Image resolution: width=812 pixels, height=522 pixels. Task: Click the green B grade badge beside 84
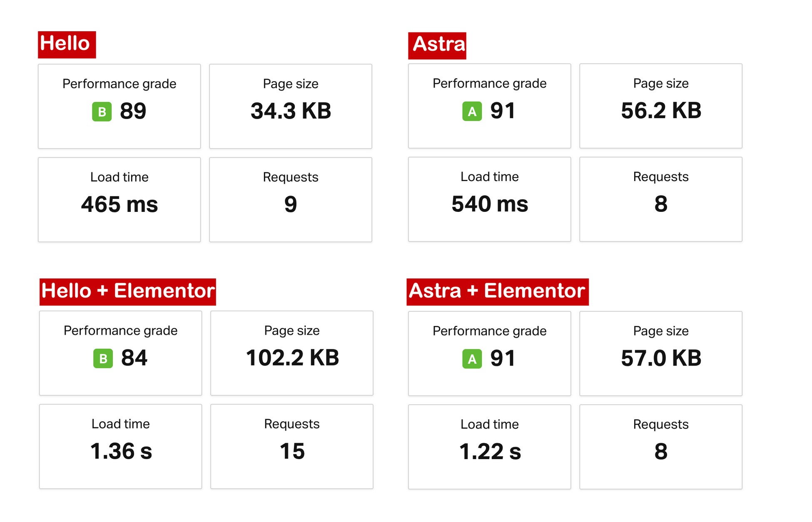tap(103, 358)
